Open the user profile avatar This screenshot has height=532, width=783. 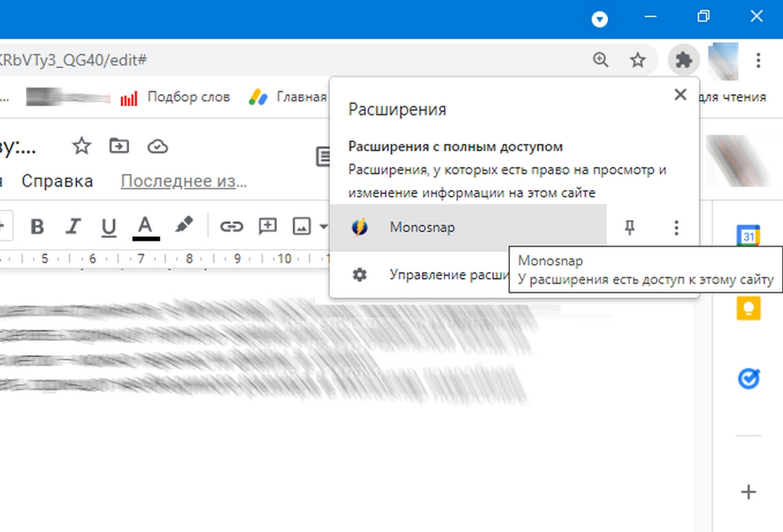[723, 60]
